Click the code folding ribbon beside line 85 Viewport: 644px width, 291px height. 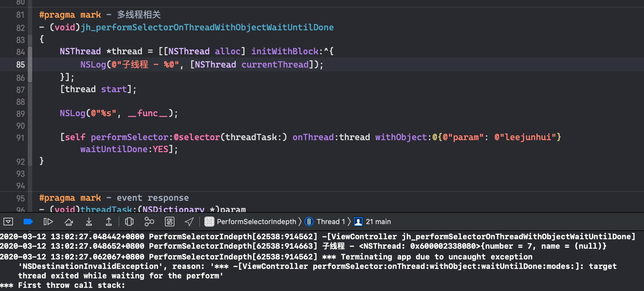pos(30,64)
